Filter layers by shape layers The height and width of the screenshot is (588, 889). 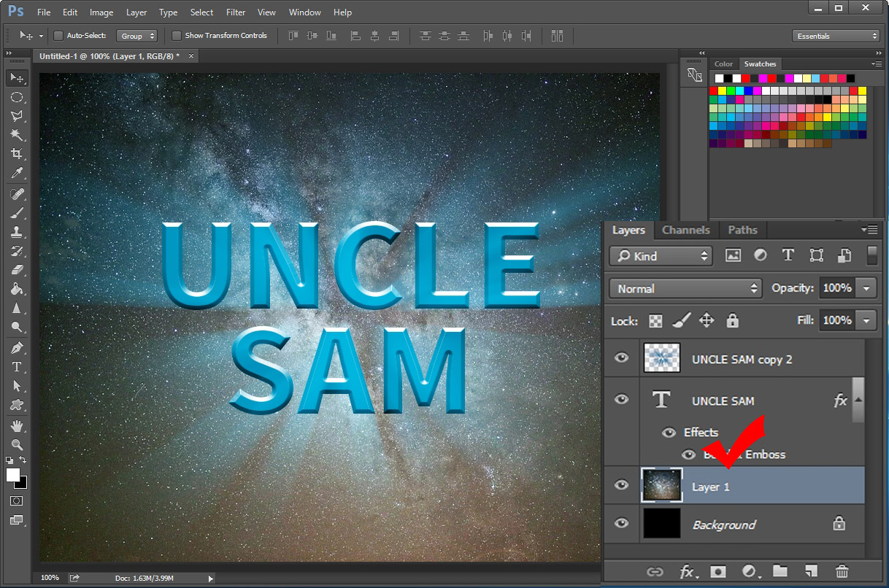[x=817, y=255]
